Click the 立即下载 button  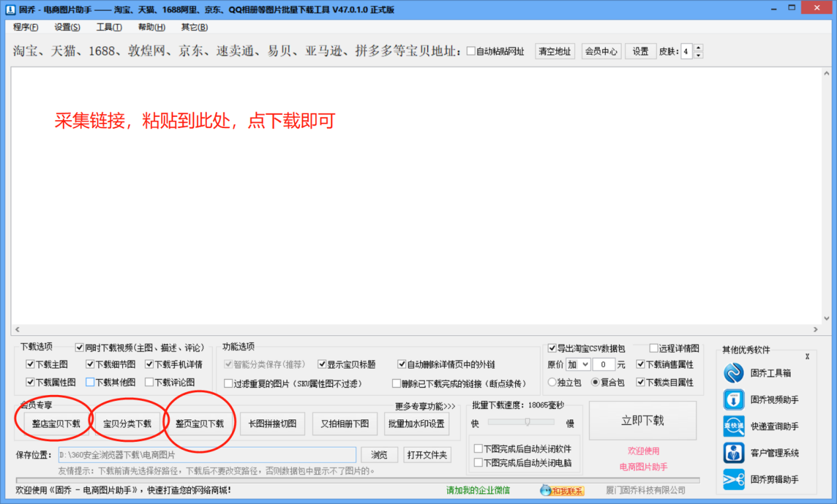click(x=642, y=421)
